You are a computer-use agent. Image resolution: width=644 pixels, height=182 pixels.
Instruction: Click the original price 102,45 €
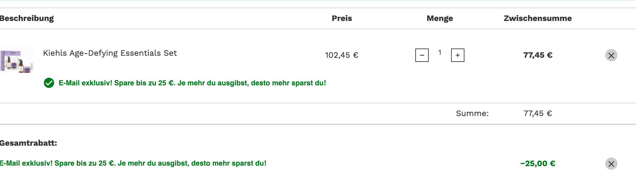coord(342,55)
